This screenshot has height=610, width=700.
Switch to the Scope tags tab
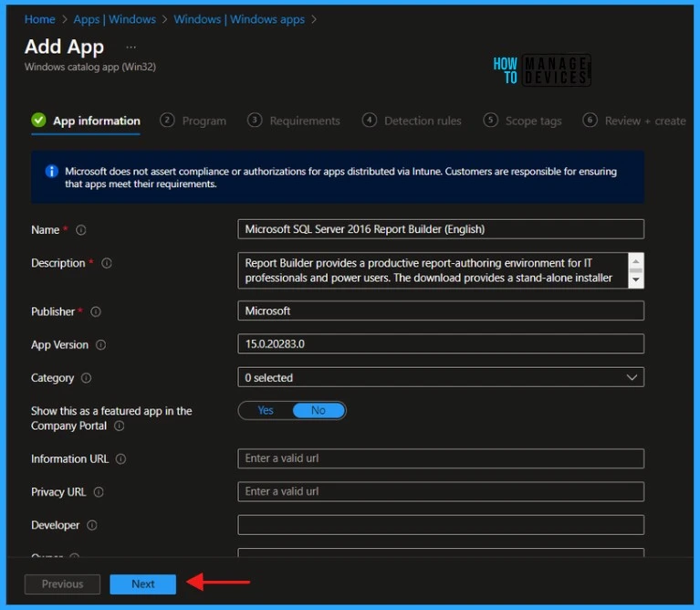[522, 121]
